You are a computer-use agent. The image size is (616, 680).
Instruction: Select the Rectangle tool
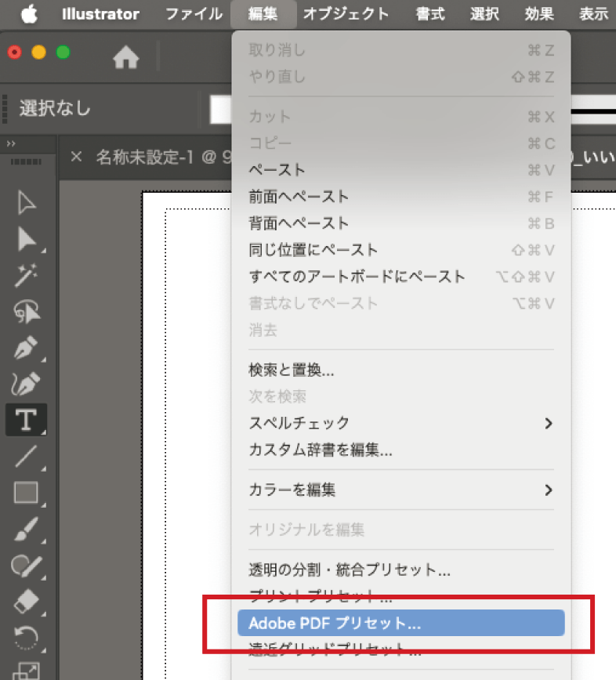pos(26,493)
